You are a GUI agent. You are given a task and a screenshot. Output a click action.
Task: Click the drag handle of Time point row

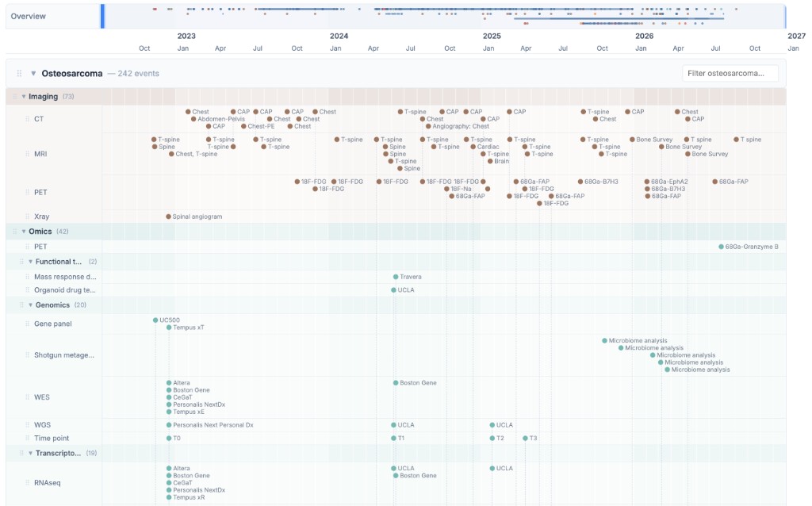[28, 438]
